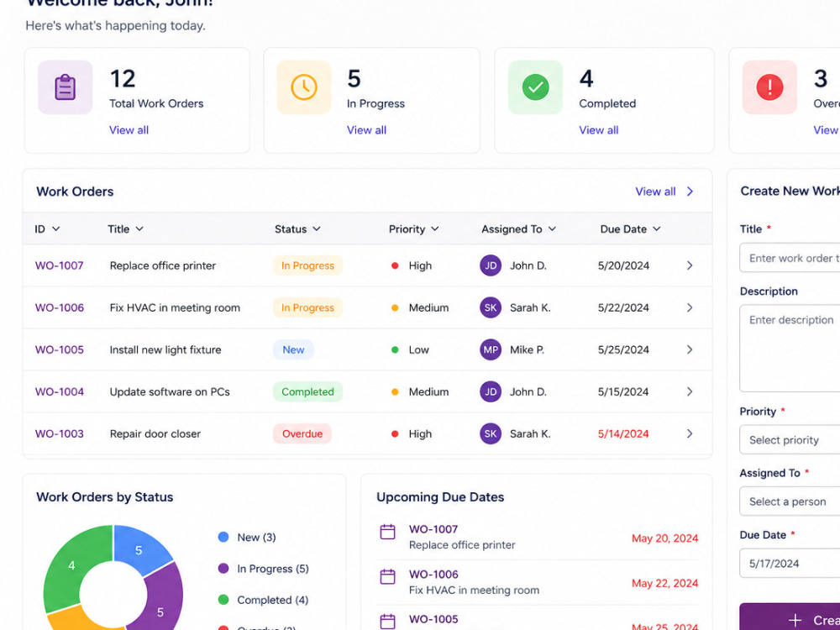Click the New status badge on WO-1005

pyautogui.click(x=293, y=349)
